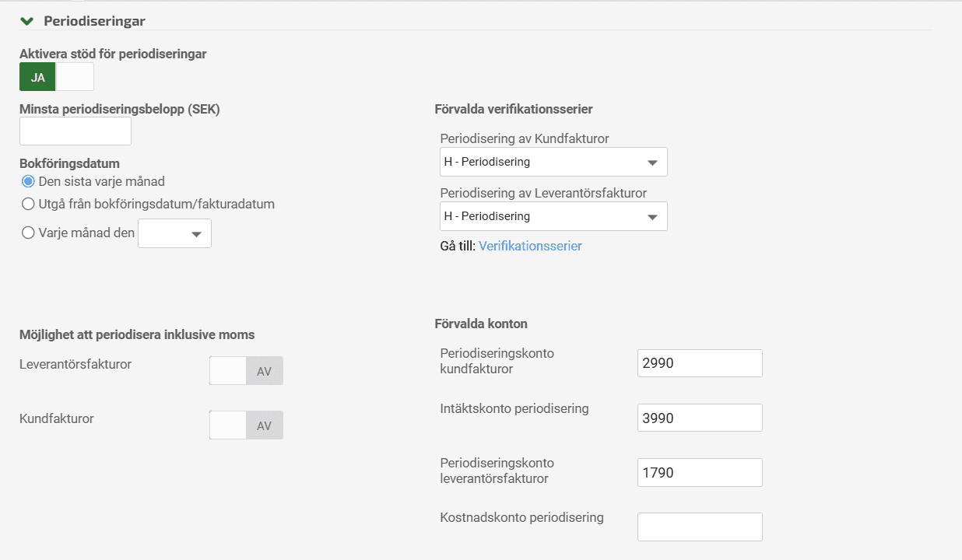Enable inklusive moms for Leverantörsfakturor

(x=246, y=371)
